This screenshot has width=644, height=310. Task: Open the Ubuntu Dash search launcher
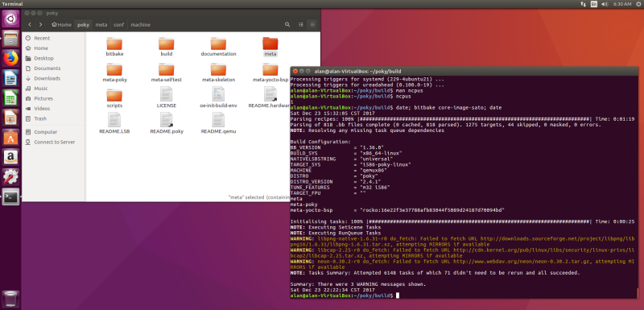[x=10, y=19]
